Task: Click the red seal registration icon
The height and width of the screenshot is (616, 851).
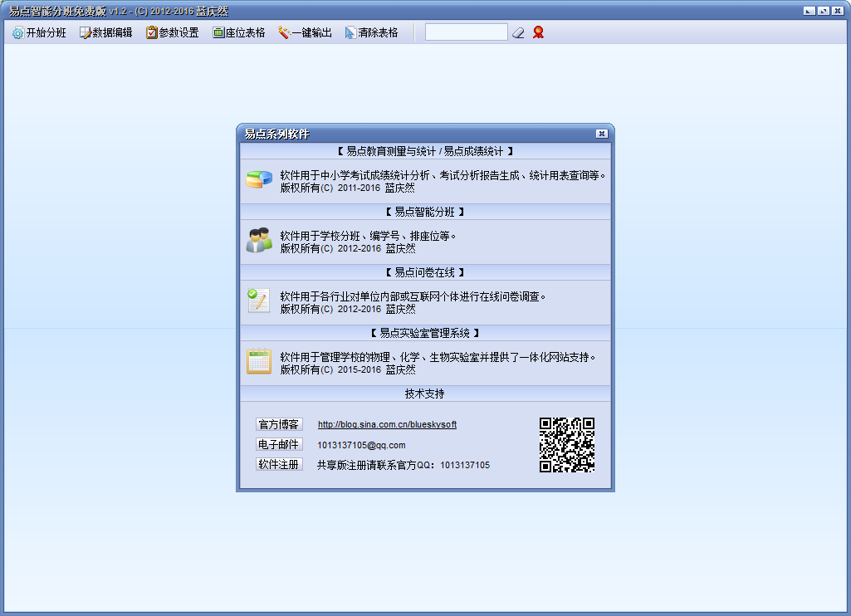Action: (x=537, y=32)
